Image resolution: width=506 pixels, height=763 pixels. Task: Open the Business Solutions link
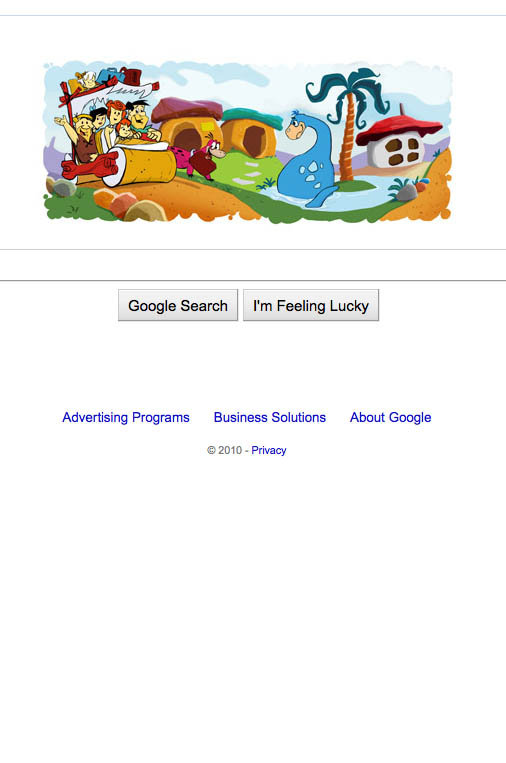click(270, 418)
